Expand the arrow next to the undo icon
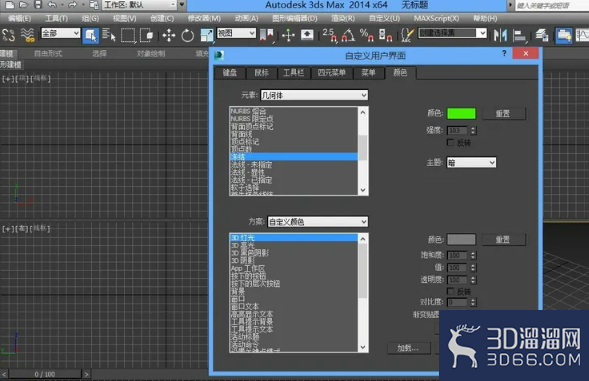 pyautogui.click(x=62, y=5)
